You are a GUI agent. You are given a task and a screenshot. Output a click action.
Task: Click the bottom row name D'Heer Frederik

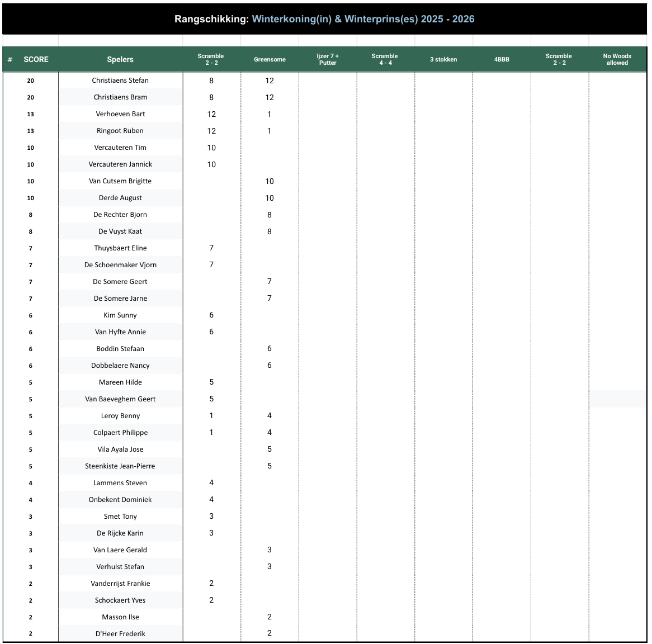tap(120, 633)
